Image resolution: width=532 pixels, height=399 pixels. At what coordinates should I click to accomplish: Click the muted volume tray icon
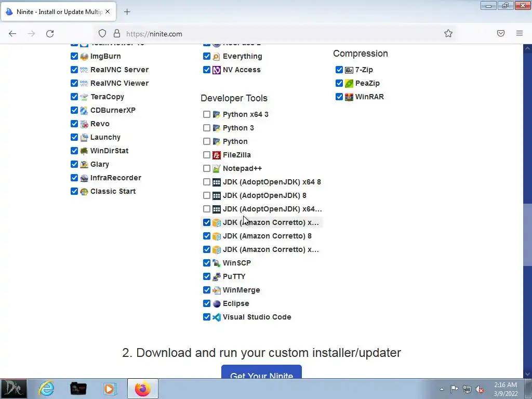pos(480,389)
